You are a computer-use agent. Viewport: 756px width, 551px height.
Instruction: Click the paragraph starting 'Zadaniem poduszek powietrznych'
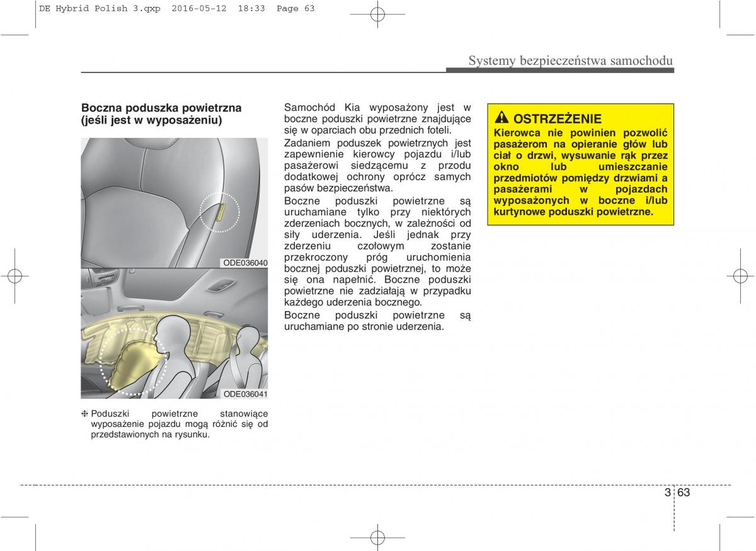click(x=377, y=166)
